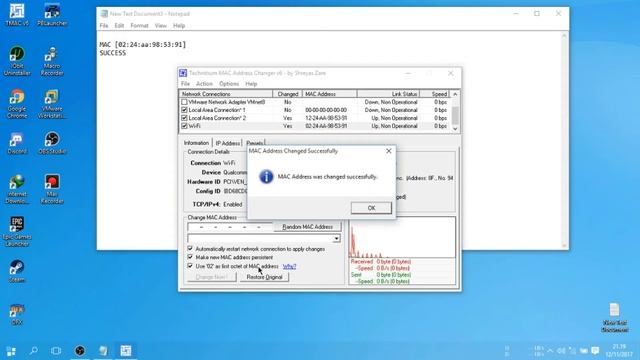Open TMAC File menu
This screenshot has width=640, height=360.
[x=185, y=84]
